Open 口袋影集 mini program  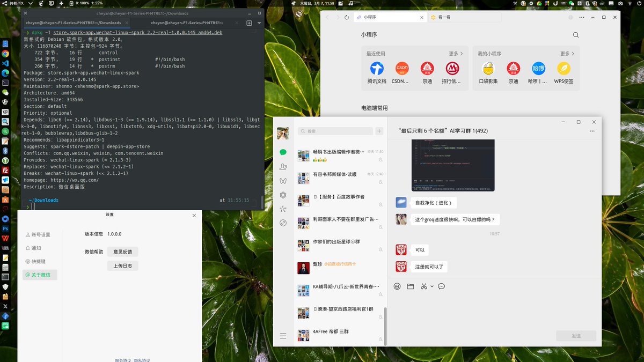click(488, 72)
